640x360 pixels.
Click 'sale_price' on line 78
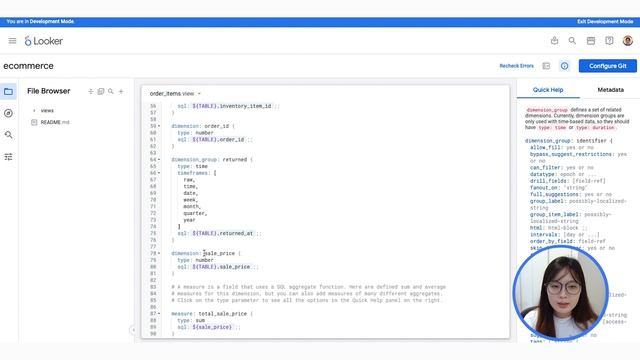219,253
